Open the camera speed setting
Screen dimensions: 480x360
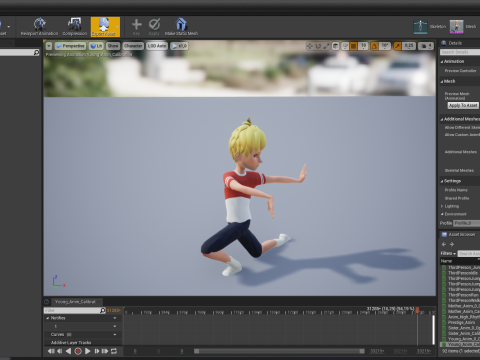(426, 46)
